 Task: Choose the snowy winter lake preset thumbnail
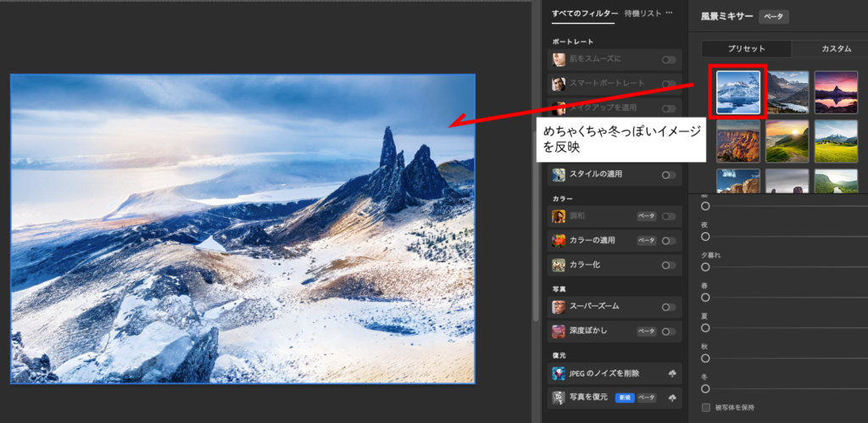pyautogui.click(x=738, y=92)
